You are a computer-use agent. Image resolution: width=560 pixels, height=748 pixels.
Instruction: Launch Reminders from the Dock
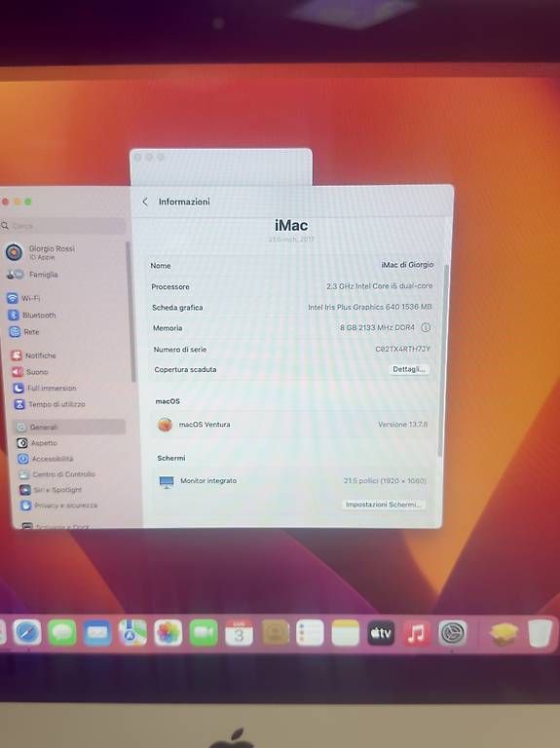click(310, 633)
